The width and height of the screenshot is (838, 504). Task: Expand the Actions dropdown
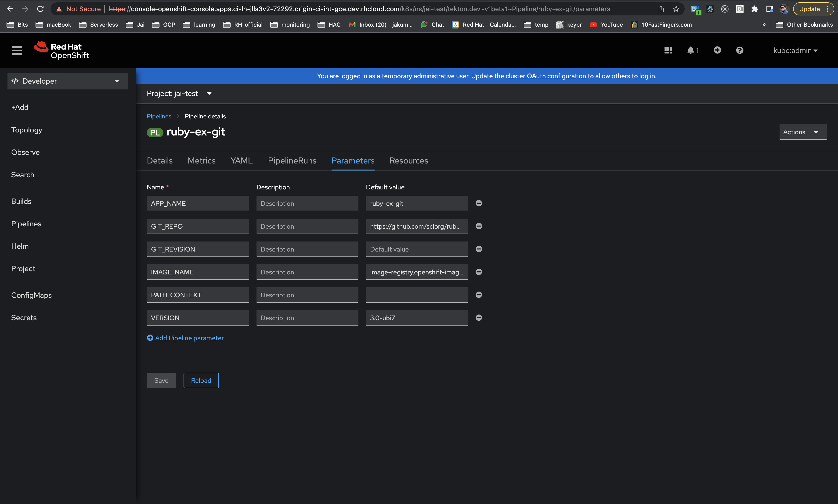tap(802, 132)
